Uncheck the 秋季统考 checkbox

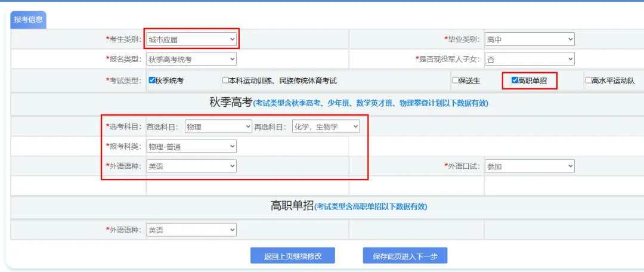pos(151,80)
